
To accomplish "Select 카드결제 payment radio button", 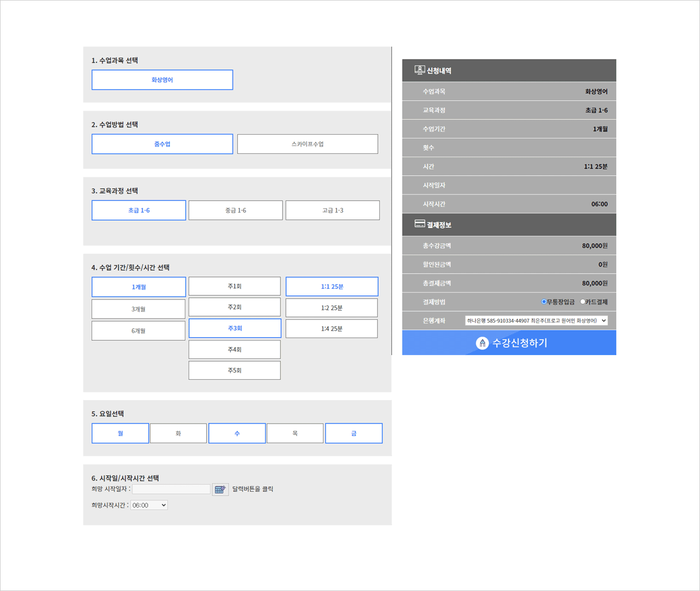I will pos(583,302).
